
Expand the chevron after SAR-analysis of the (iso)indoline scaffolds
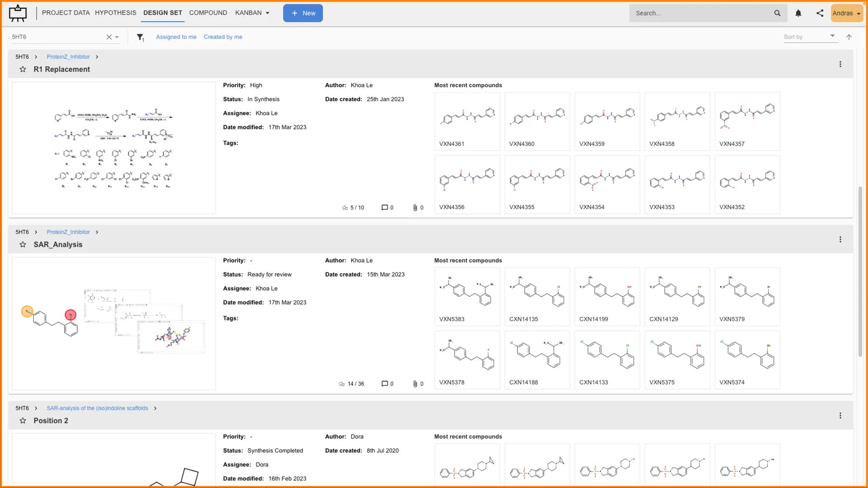click(155, 408)
